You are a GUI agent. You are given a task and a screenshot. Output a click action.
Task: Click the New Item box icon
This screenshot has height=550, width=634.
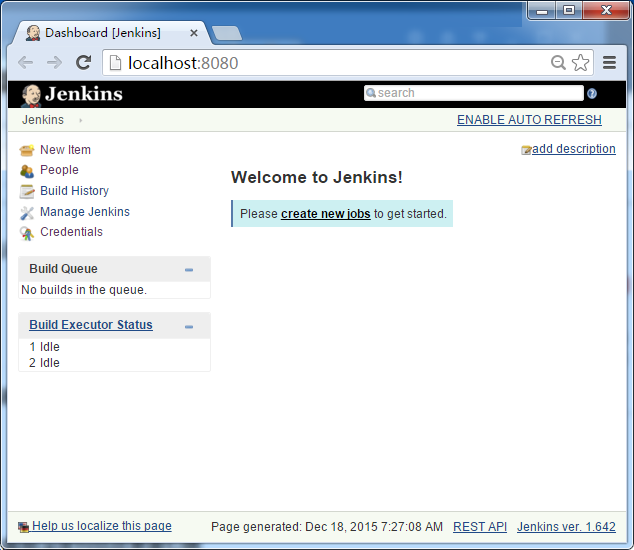(27, 150)
